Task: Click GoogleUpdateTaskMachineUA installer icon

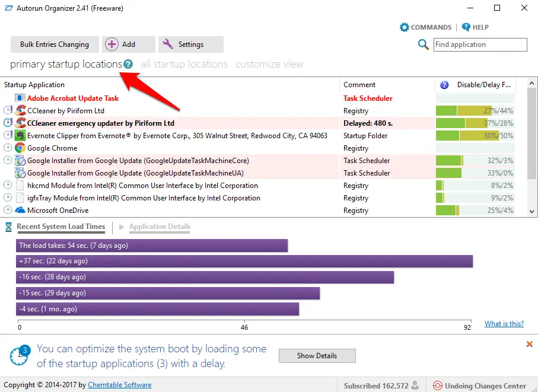Action: (20, 173)
